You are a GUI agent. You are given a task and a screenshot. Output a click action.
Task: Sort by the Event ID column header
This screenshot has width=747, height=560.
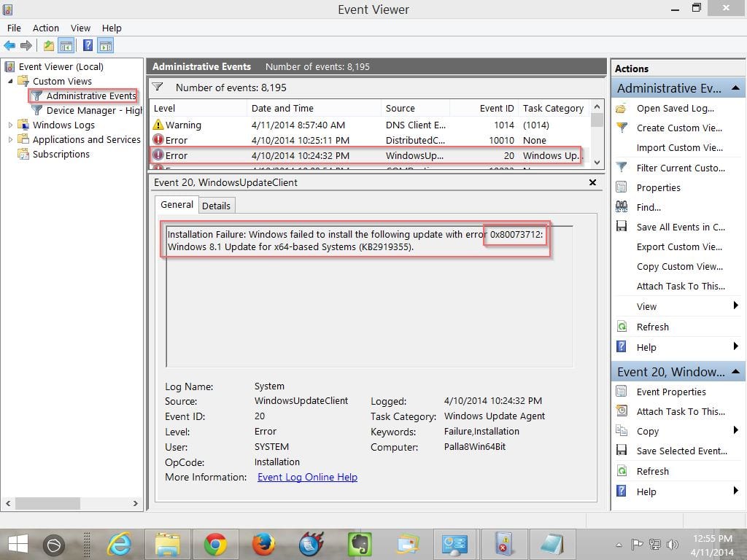coord(484,108)
